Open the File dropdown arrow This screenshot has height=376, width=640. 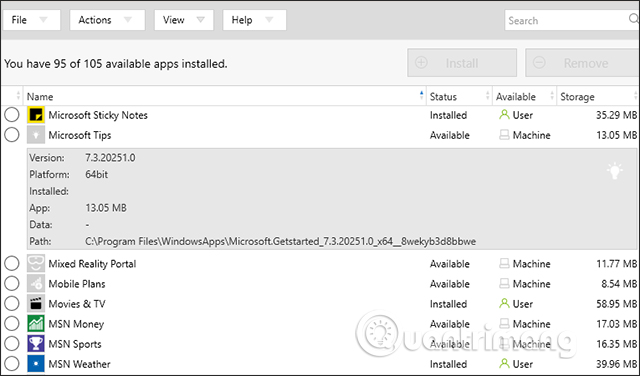click(x=43, y=20)
